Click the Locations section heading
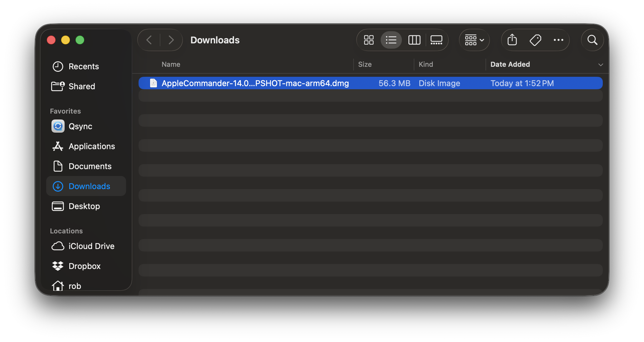This screenshot has width=644, height=342. pyautogui.click(x=66, y=231)
